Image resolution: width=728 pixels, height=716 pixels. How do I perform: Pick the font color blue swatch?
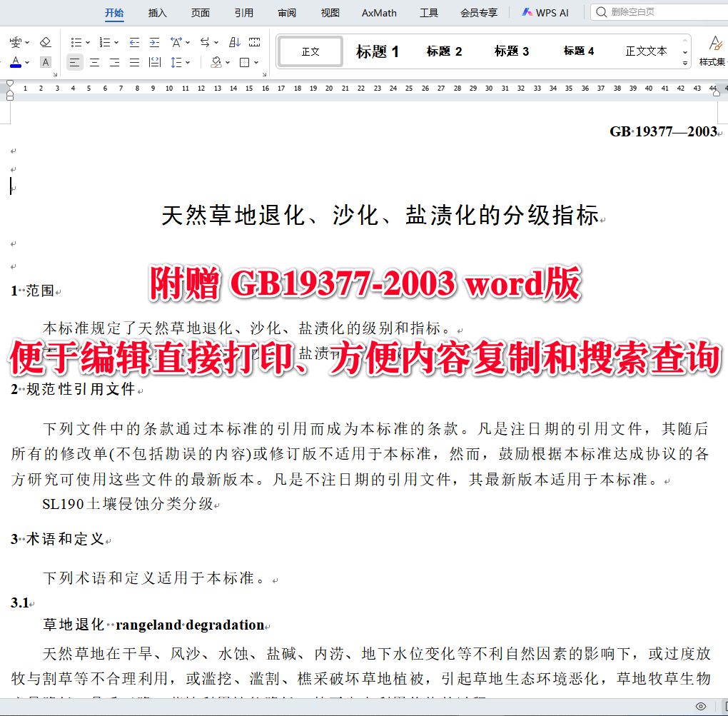tap(15, 66)
